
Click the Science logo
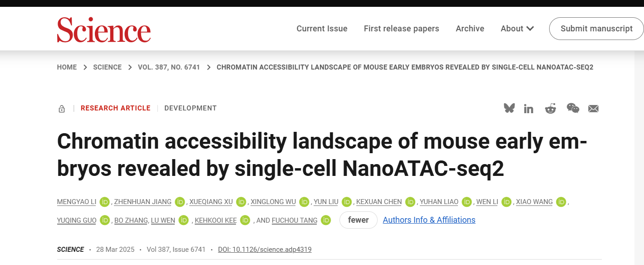point(103,29)
